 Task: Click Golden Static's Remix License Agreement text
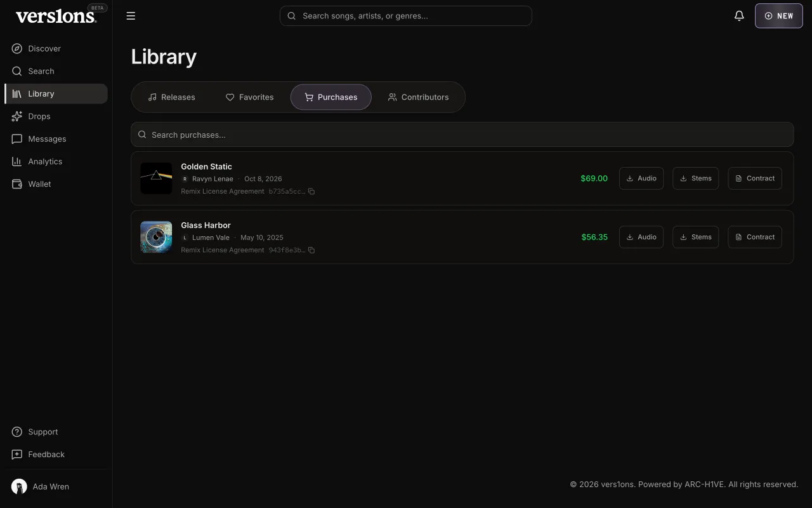(223, 191)
